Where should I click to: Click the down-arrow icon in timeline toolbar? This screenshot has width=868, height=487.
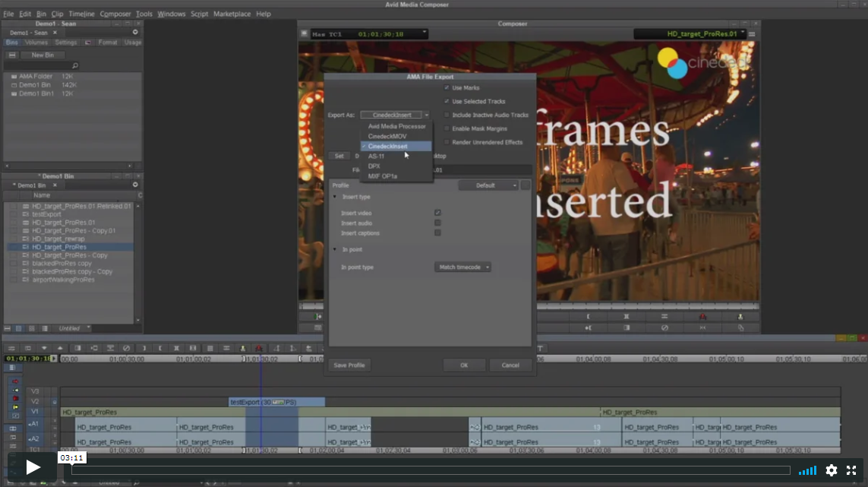pyautogui.click(x=44, y=348)
